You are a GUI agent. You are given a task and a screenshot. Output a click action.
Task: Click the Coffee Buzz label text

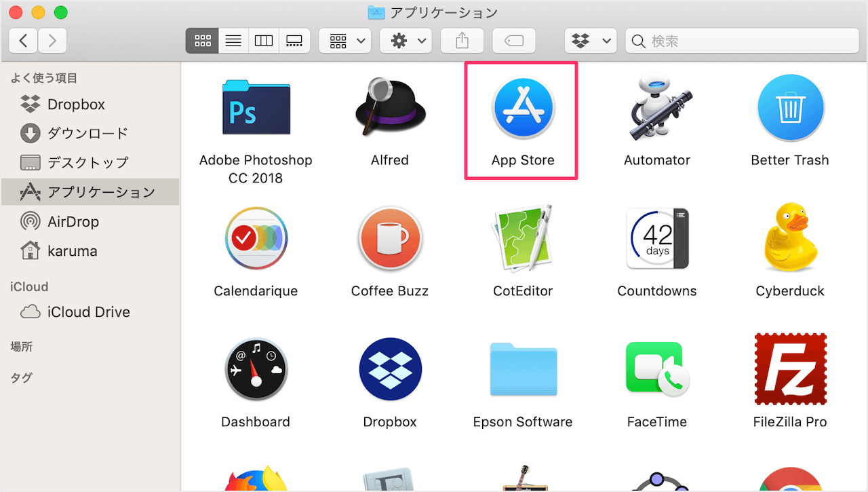click(x=390, y=291)
